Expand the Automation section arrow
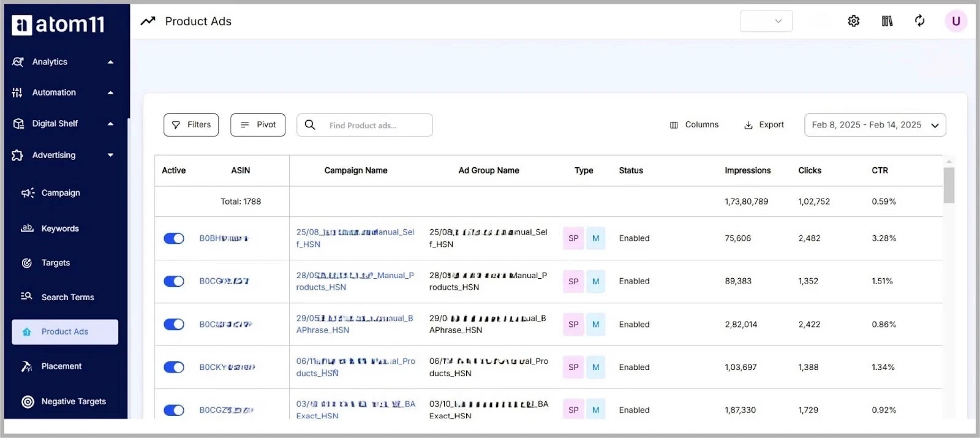This screenshot has width=980, height=438. (111, 93)
